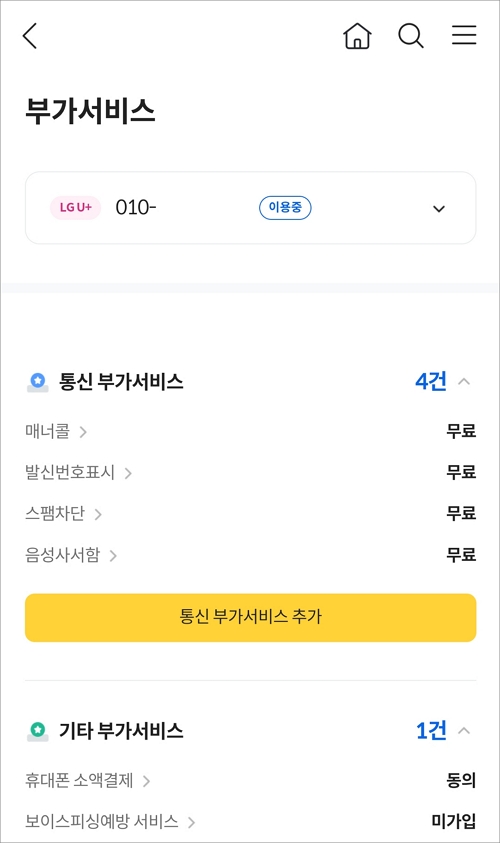Open 매너콜 service details
500x843 pixels.
click(56, 431)
